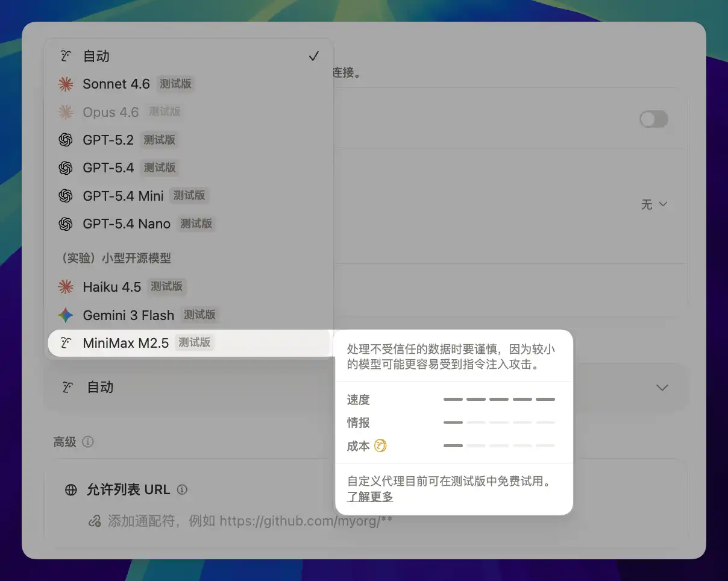Select the checked 自动 option in model list

click(188, 57)
